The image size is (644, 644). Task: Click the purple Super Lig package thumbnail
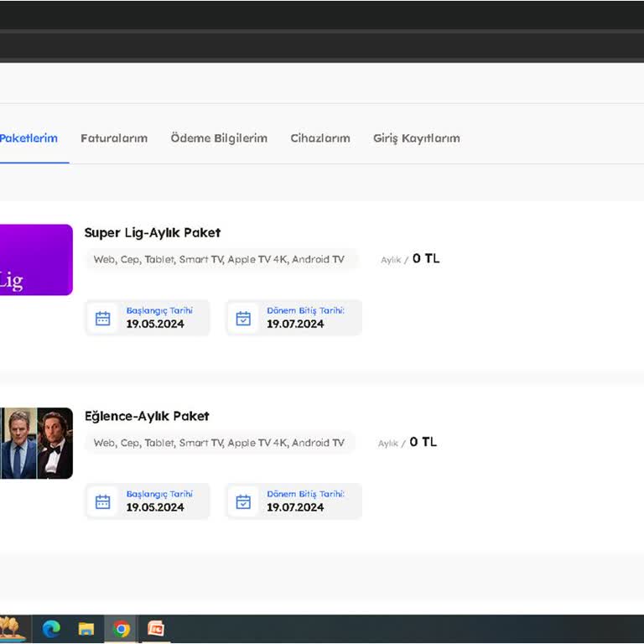[36, 260]
